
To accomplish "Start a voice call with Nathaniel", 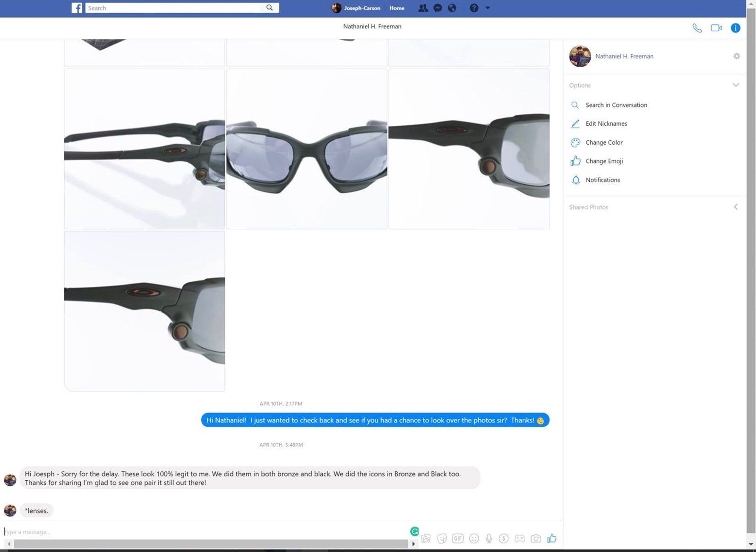I will pos(697,28).
